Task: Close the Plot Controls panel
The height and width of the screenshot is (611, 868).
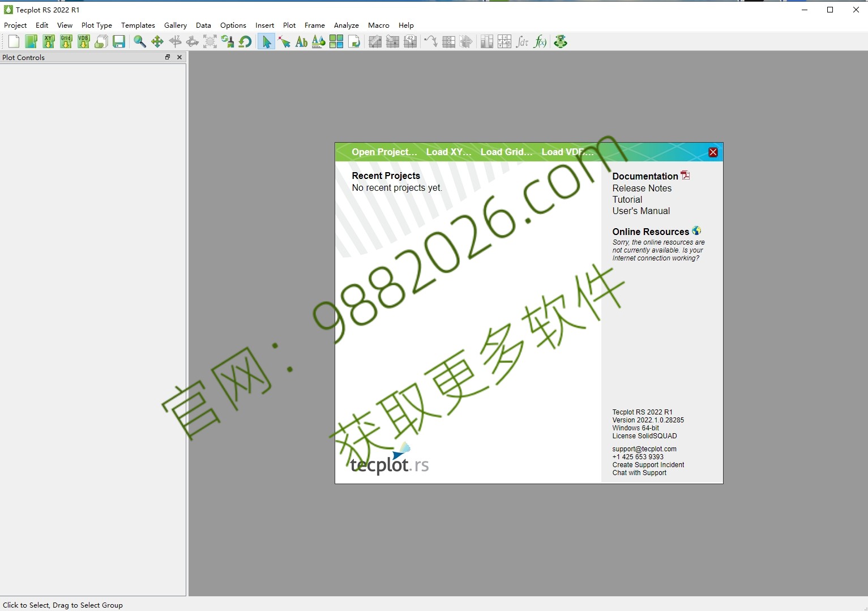Action: click(x=179, y=57)
